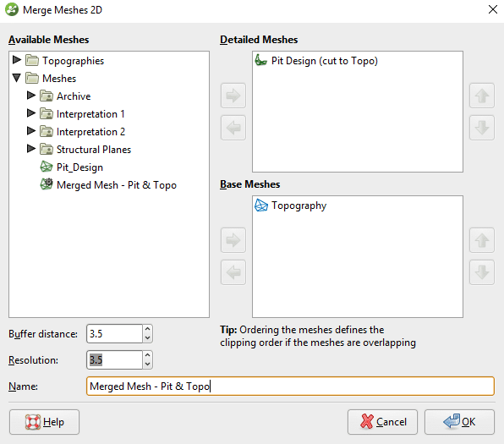This screenshot has height=444, width=504.
Task: Click the Name text field
Action: point(290,386)
